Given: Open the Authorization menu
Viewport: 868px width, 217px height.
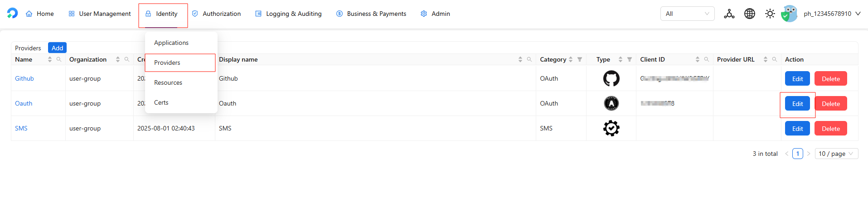Looking at the screenshot, I should 217,14.
